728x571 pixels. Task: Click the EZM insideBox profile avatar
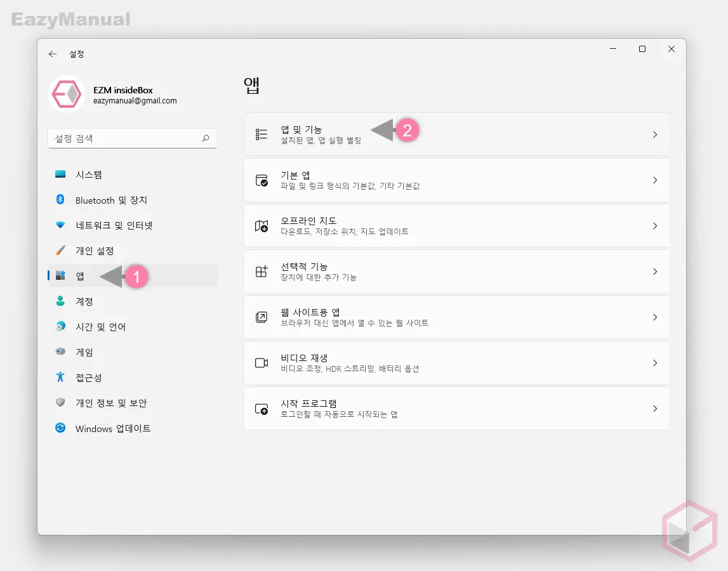[x=67, y=95]
